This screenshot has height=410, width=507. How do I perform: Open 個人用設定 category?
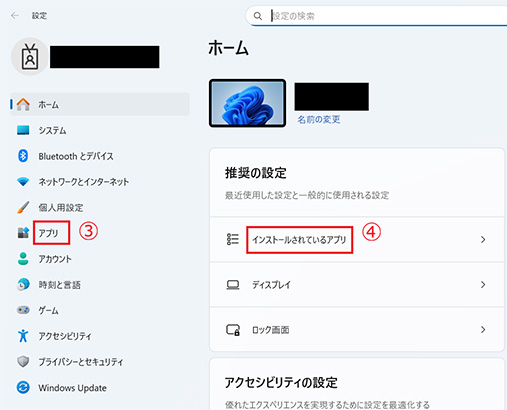click(100, 207)
